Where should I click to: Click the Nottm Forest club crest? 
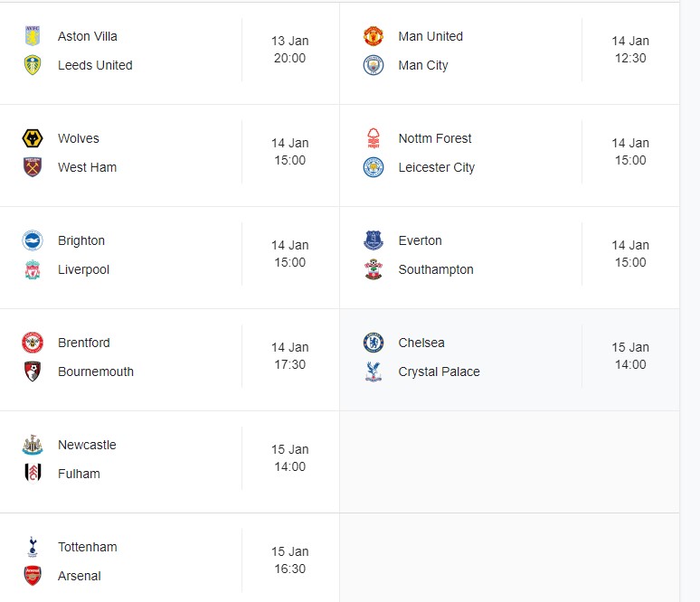[374, 138]
